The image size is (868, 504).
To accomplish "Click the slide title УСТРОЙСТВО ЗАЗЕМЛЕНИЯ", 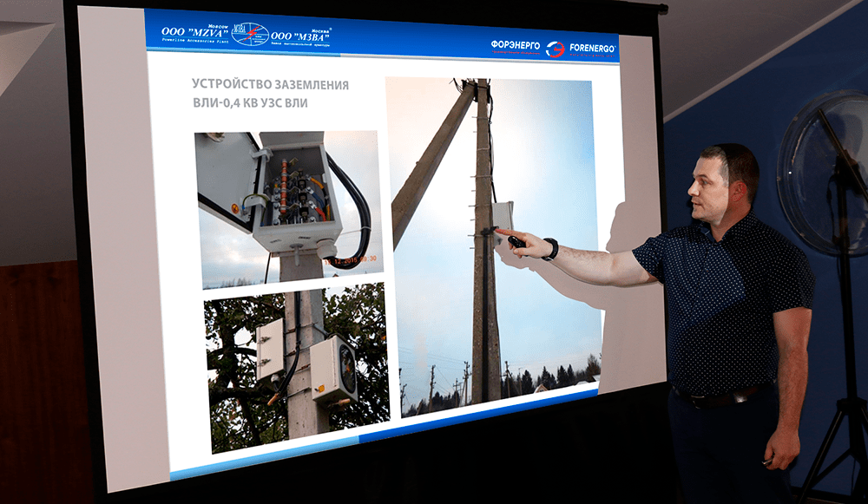I will 270,85.
